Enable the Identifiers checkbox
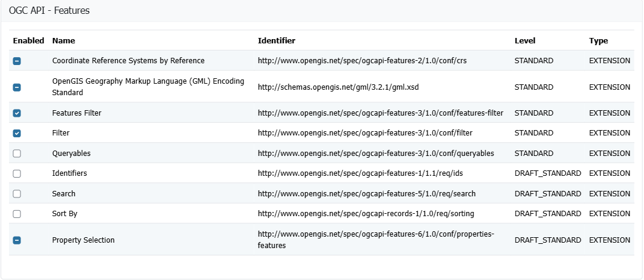This screenshot has height=280, width=644. point(17,173)
